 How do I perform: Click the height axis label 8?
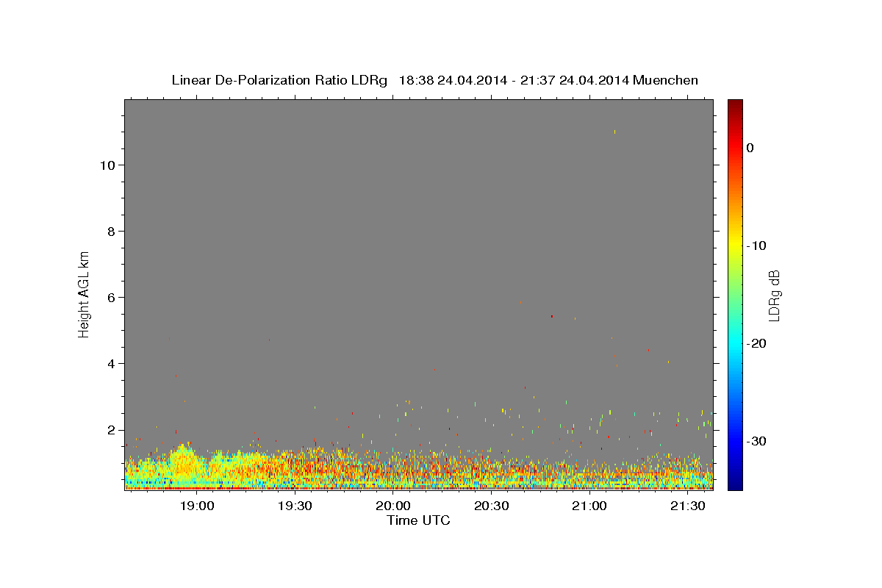[x=110, y=231]
